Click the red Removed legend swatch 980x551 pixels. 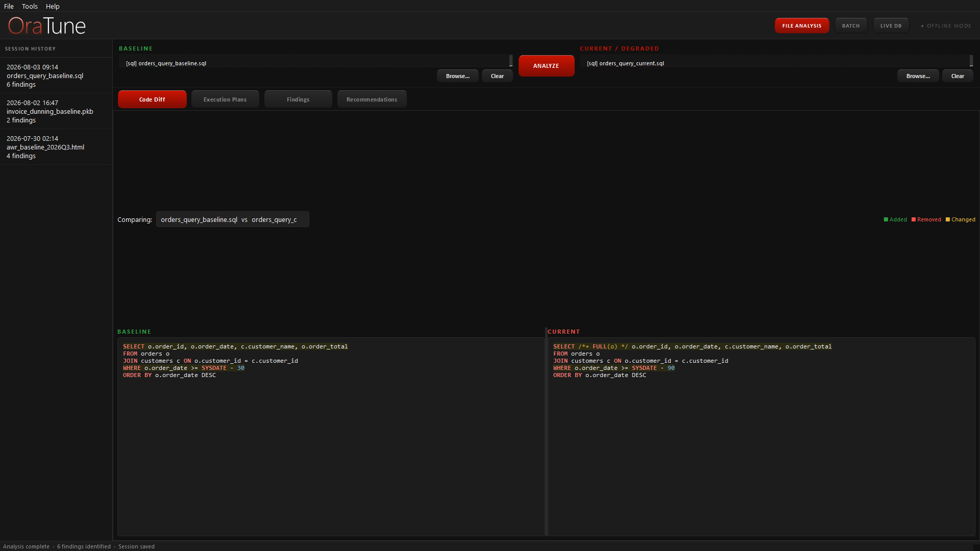(914, 219)
